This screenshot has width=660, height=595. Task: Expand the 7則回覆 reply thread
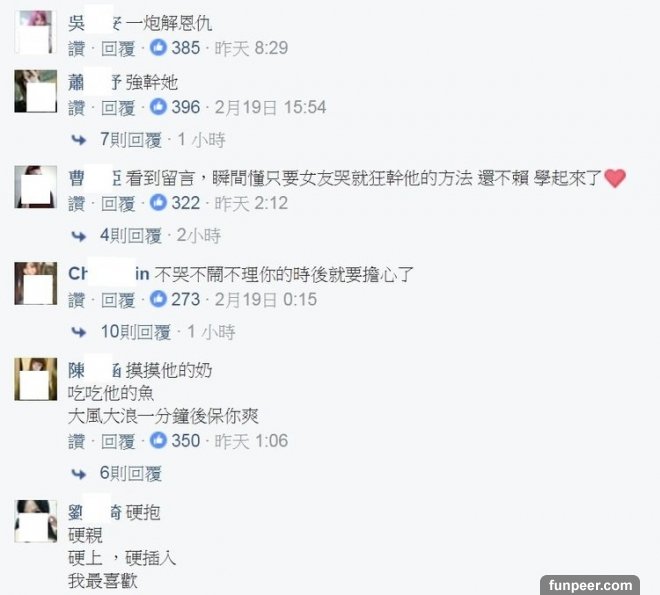tap(131, 140)
